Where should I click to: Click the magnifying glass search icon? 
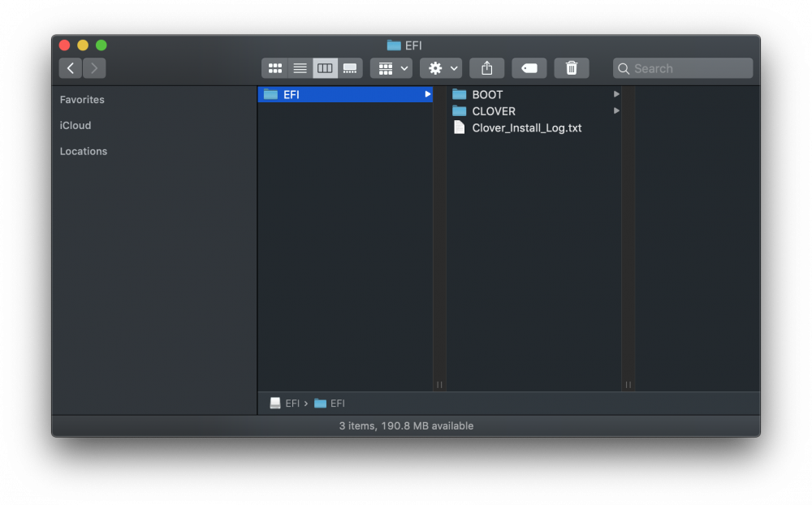click(x=624, y=69)
